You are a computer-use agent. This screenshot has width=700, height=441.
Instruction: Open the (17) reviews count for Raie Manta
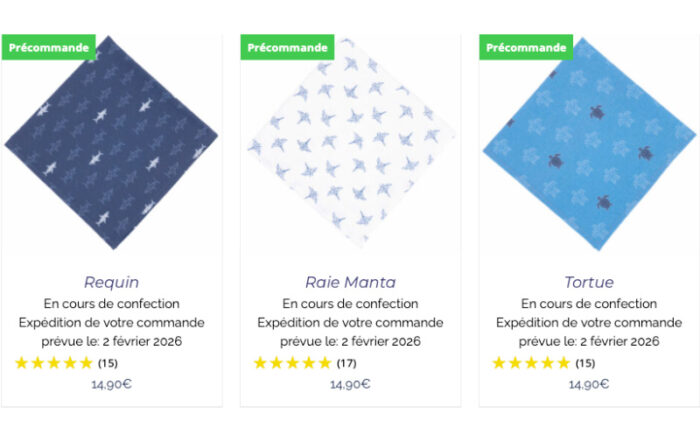[x=346, y=363]
